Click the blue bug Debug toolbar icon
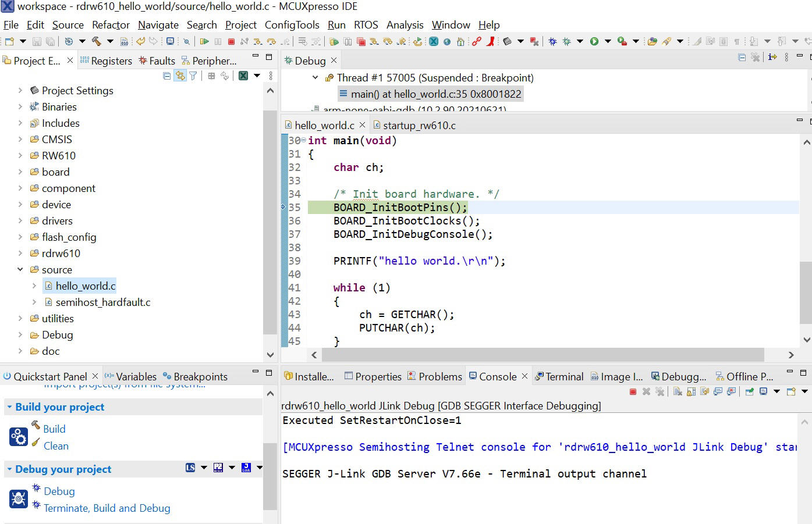Viewport: 812px width, 524px height. (x=552, y=41)
